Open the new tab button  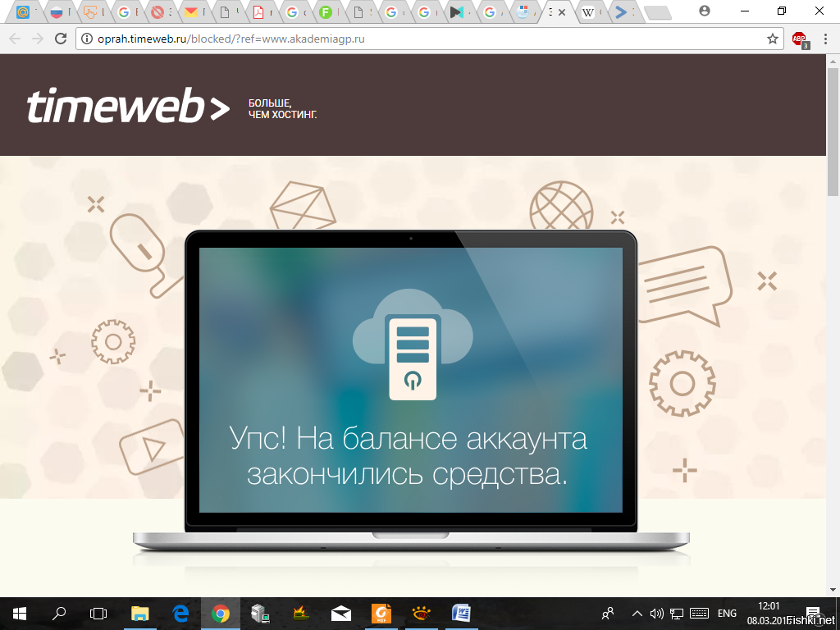coord(657,13)
